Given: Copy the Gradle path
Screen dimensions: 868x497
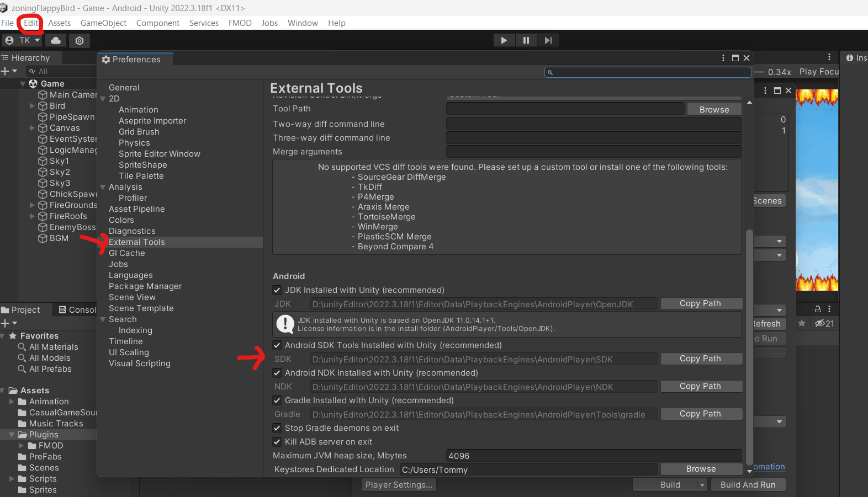Looking at the screenshot, I should click(701, 414).
